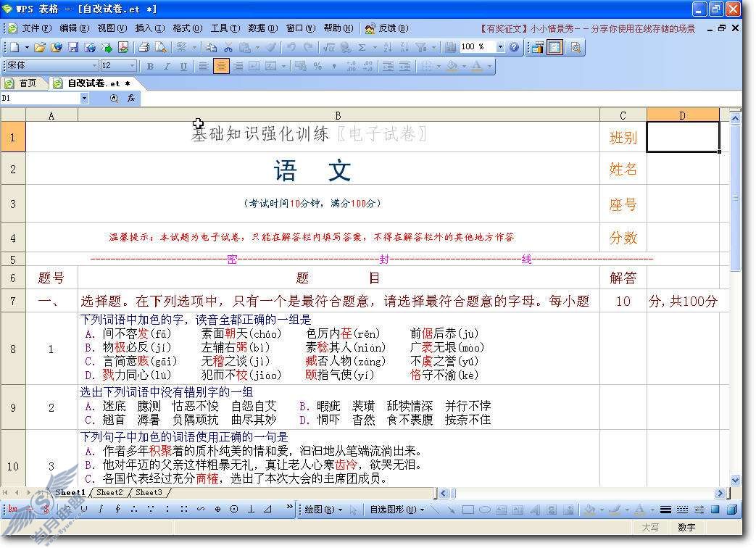The height and width of the screenshot is (548, 756).
Task: Open the 格式(O) menu
Action: 188,28
